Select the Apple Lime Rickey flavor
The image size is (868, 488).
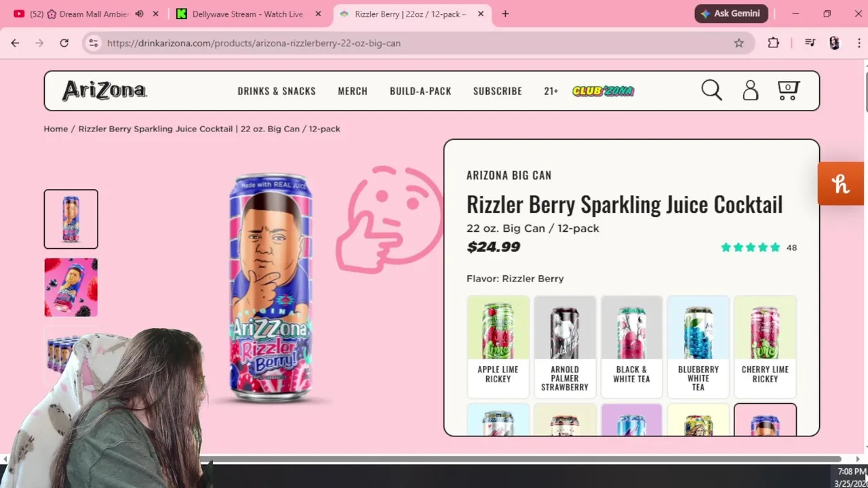coord(498,346)
